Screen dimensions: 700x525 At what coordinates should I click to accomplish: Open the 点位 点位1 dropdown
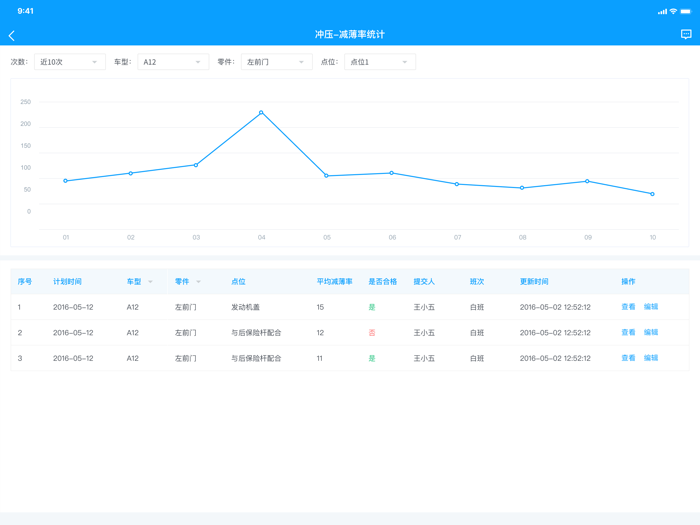pyautogui.click(x=380, y=62)
